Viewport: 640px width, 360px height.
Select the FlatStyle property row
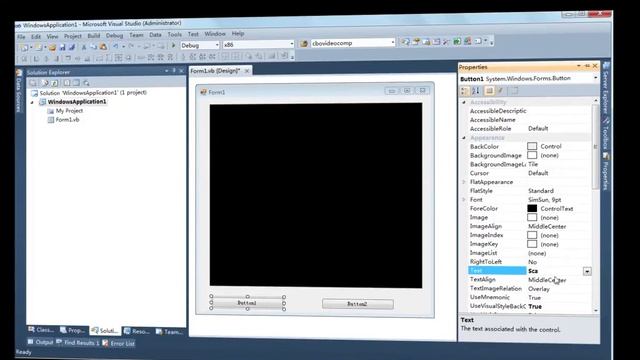pyautogui.click(x=529, y=191)
